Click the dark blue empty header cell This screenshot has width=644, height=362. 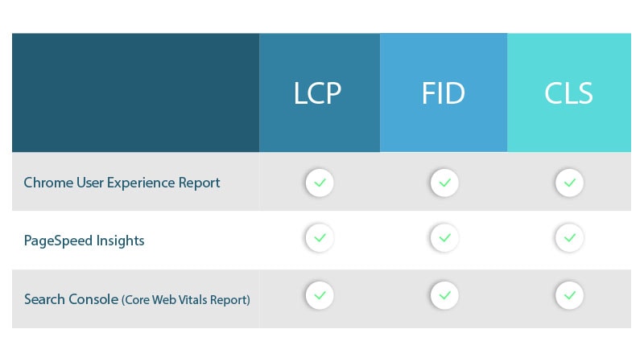(135, 93)
